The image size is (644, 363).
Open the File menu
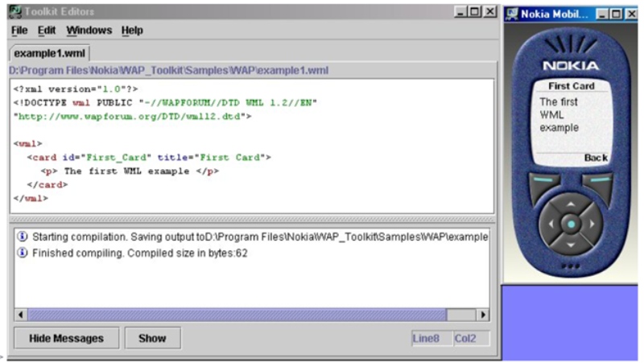19,31
